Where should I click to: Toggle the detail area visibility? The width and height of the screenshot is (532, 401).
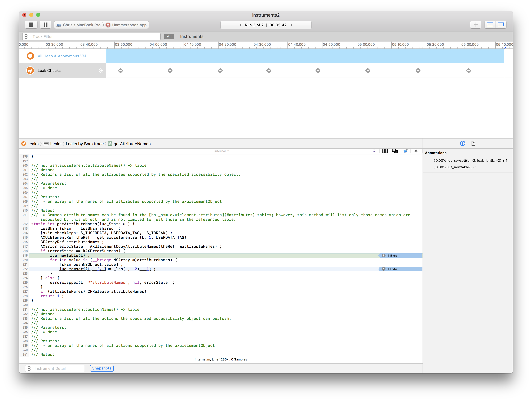490,25
